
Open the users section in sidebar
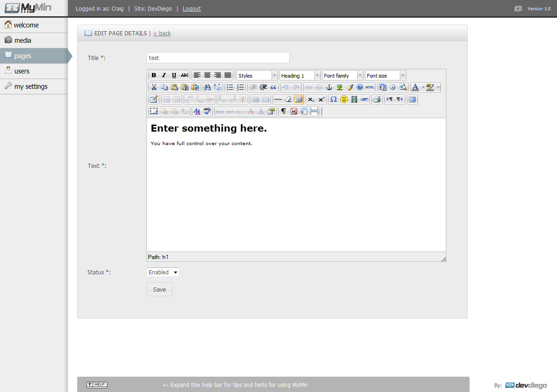pos(22,71)
